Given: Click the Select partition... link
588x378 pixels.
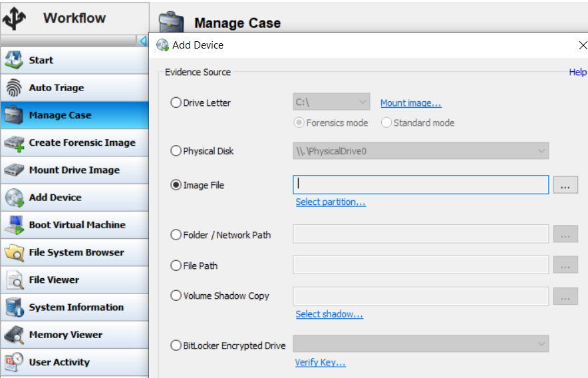Looking at the screenshot, I should (x=331, y=202).
